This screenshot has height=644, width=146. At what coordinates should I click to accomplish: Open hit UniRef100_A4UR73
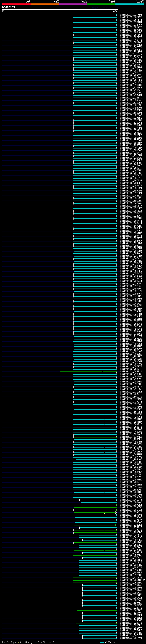131,40
